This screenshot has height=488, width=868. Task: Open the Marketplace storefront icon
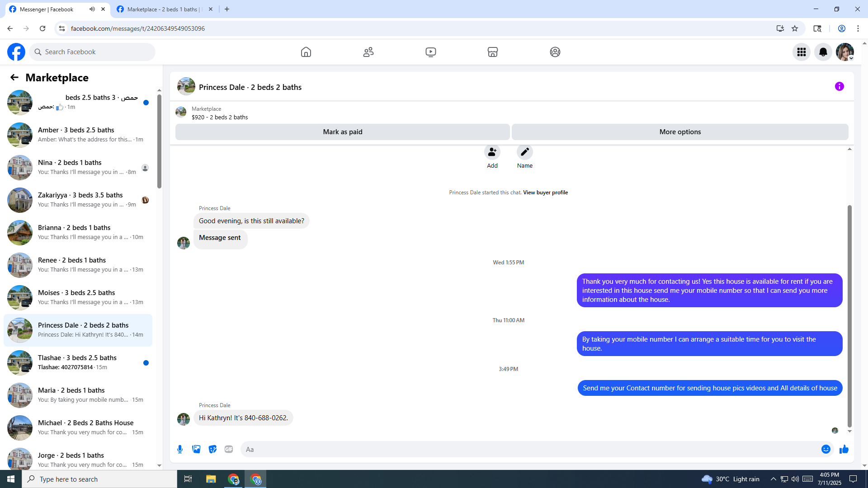pyautogui.click(x=493, y=52)
